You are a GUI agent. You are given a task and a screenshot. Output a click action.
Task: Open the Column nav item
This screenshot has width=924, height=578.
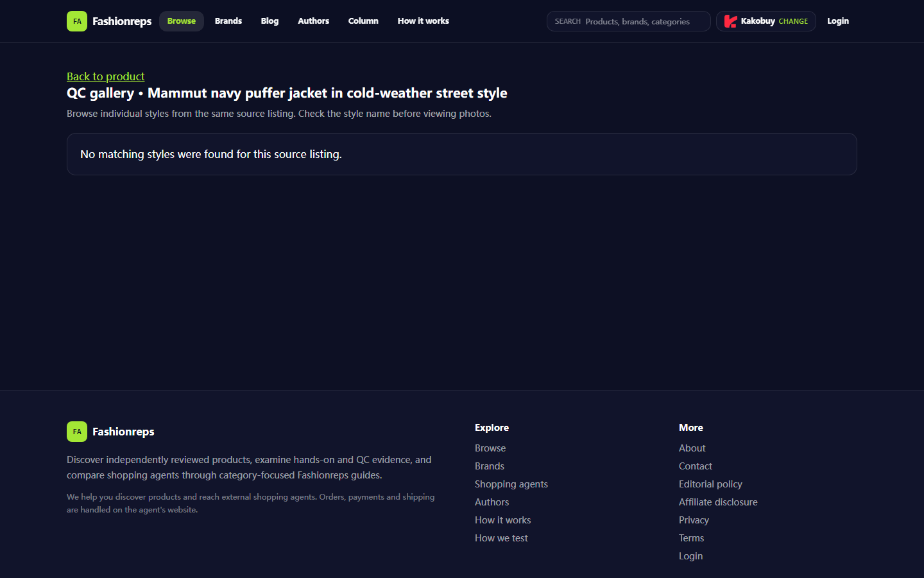(363, 21)
